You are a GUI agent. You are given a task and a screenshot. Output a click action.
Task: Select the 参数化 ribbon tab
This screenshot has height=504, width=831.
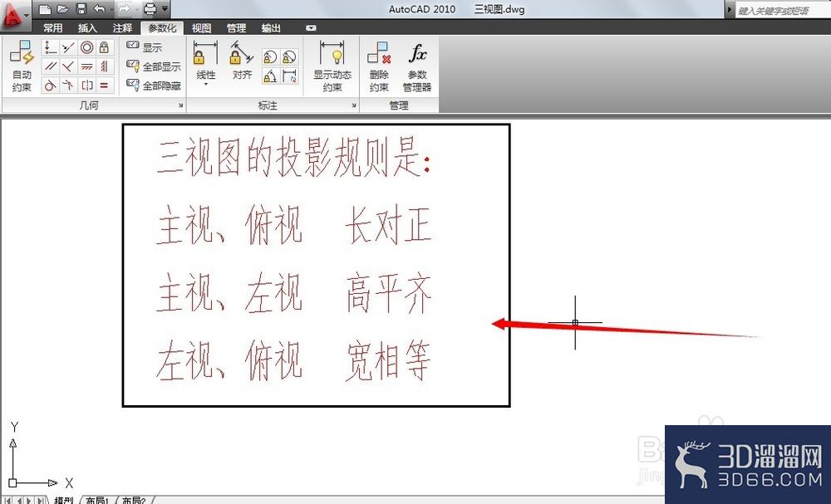[x=162, y=28]
